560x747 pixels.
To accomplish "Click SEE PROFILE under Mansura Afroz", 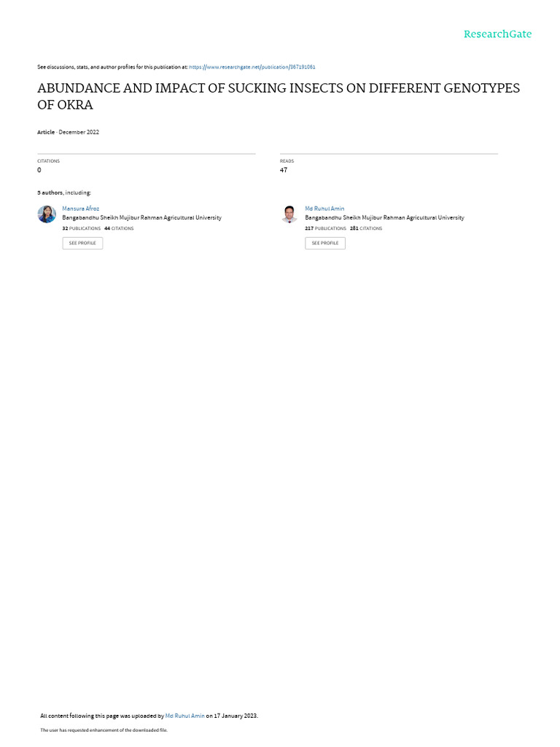I will pos(82,243).
